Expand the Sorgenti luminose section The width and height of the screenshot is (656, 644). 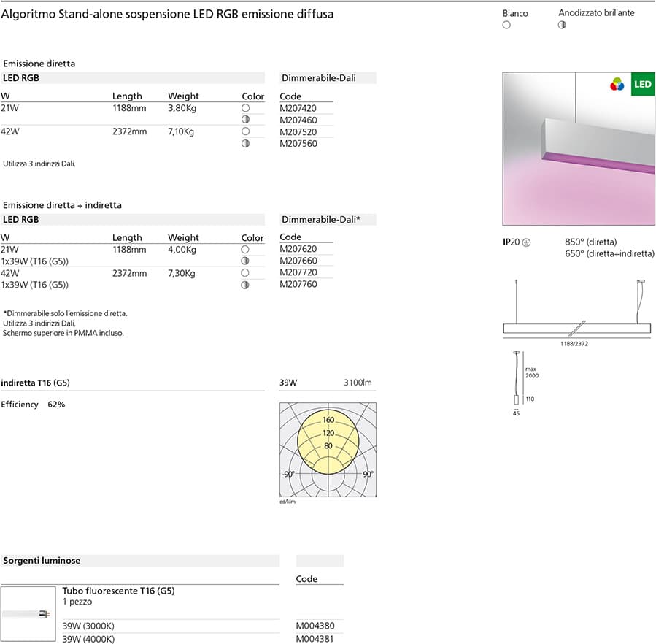(40, 560)
